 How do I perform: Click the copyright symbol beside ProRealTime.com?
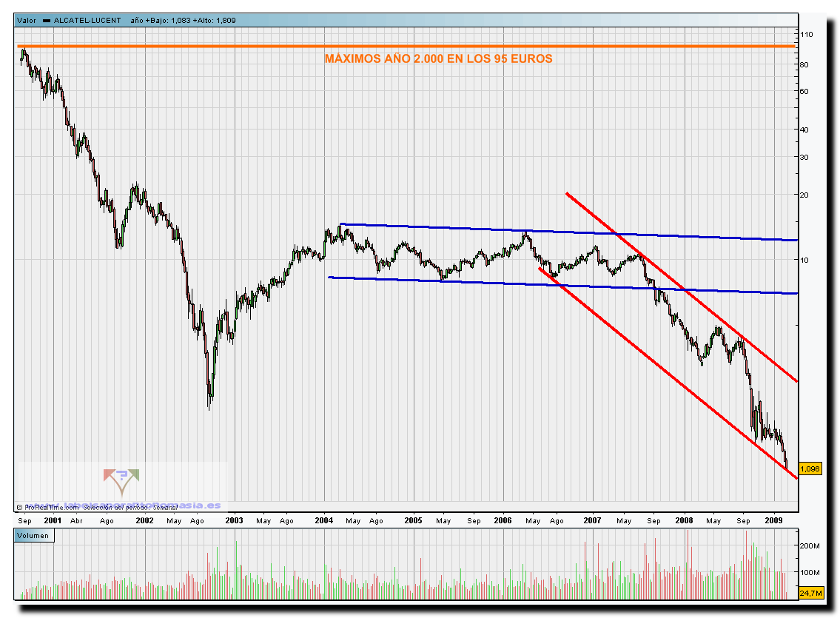(19, 508)
